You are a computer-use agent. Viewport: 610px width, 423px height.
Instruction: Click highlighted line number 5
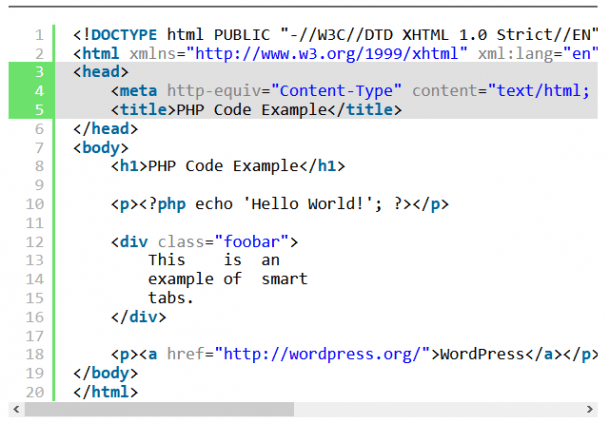click(39, 110)
